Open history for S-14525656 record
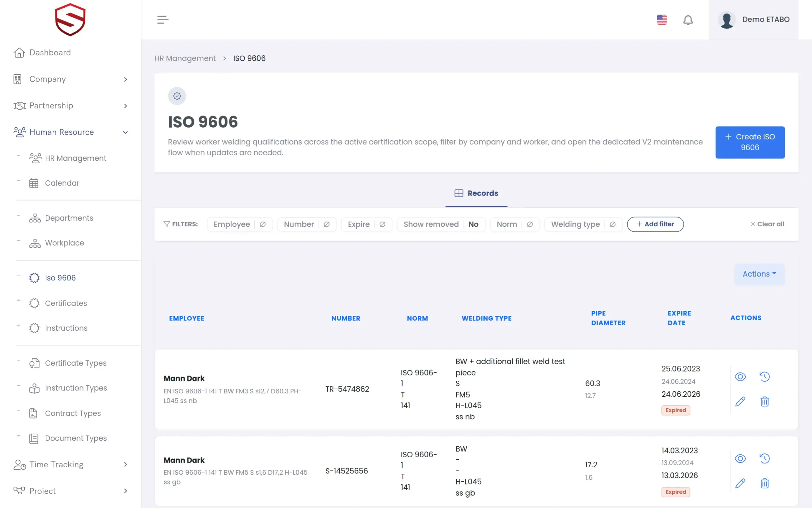Image resolution: width=812 pixels, height=508 pixels. pyautogui.click(x=764, y=458)
